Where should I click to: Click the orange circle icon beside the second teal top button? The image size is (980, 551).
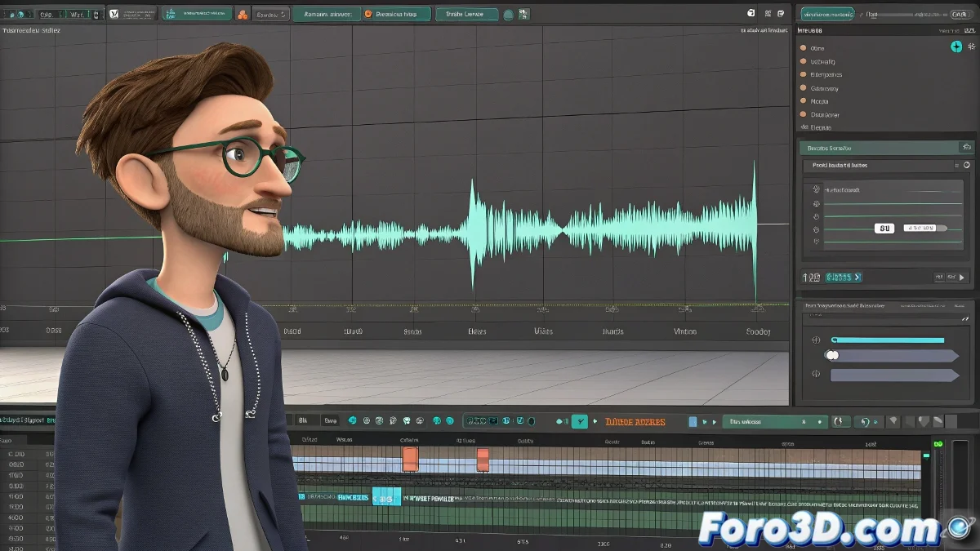[367, 14]
